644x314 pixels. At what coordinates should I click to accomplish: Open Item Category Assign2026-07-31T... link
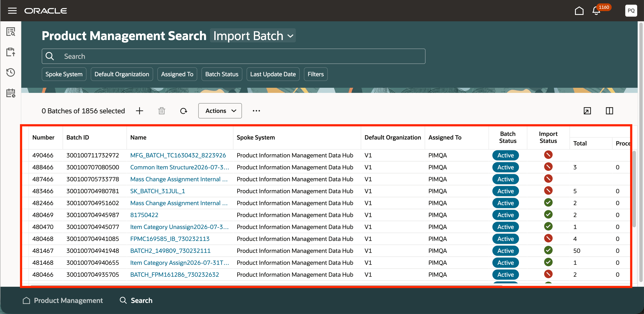pyautogui.click(x=180, y=263)
